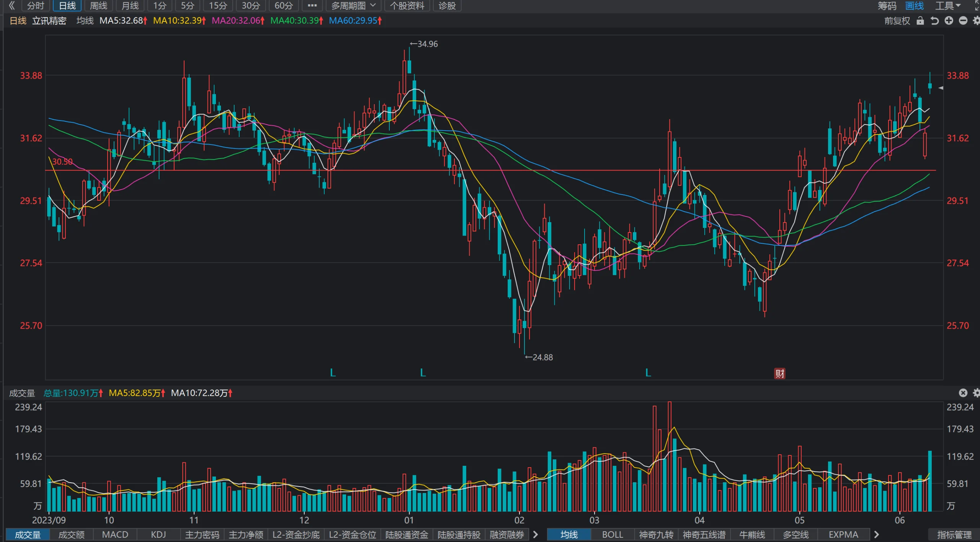Open 指标管理 indicator management
Viewport: 980px width, 542px height.
tap(954, 534)
